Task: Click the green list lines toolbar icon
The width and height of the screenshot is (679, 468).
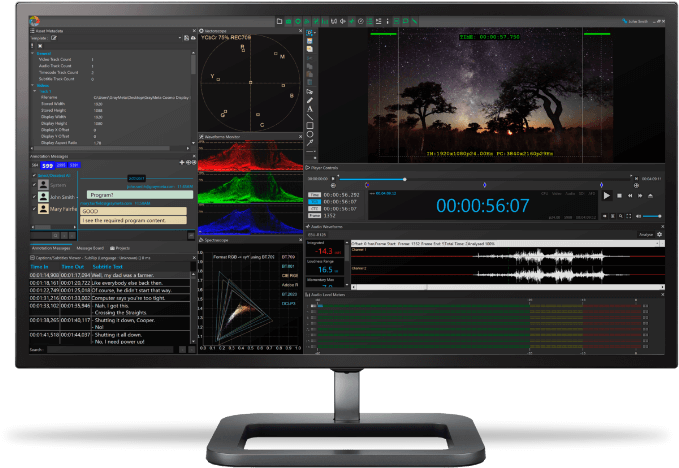Action: pyautogui.click(x=370, y=21)
